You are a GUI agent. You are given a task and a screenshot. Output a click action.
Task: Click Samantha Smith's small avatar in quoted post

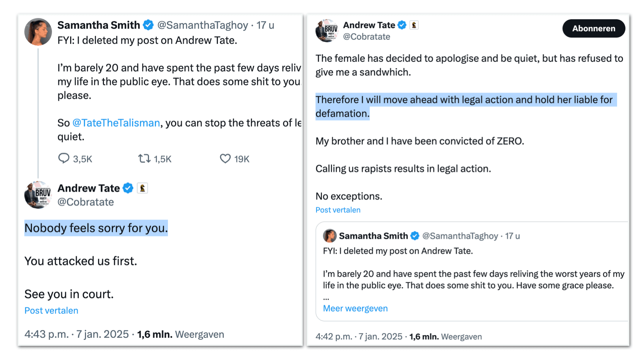pyautogui.click(x=330, y=236)
